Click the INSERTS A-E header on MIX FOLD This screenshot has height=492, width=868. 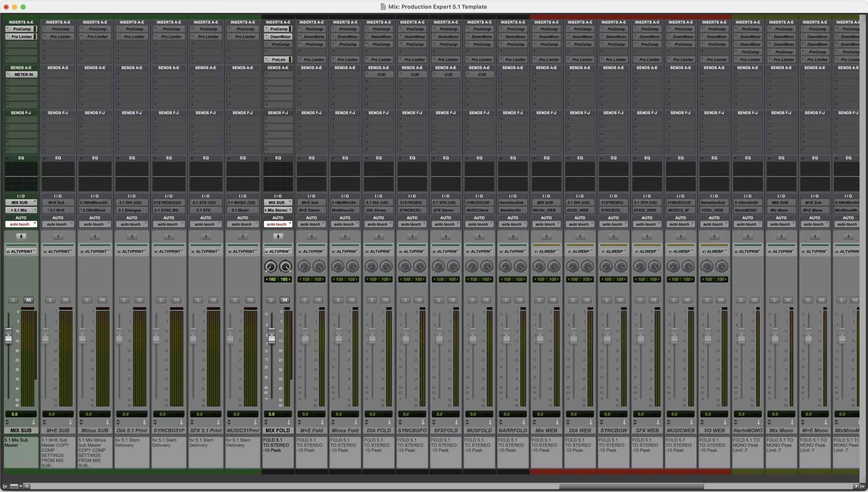coord(278,22)
